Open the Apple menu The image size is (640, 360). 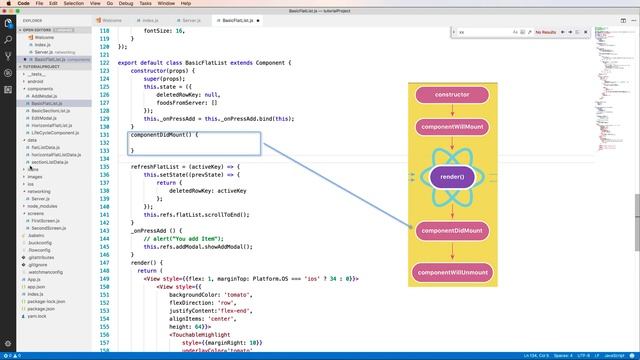click(x=8, y=3)
